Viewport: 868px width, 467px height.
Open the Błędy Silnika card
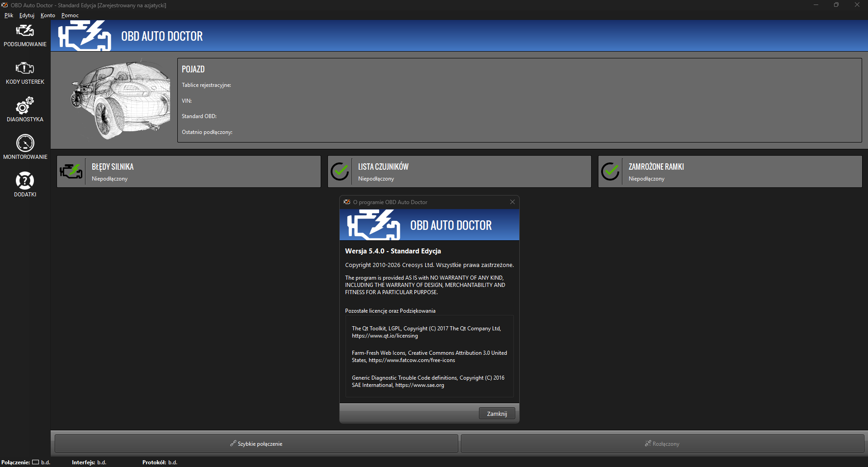[189, 172]
